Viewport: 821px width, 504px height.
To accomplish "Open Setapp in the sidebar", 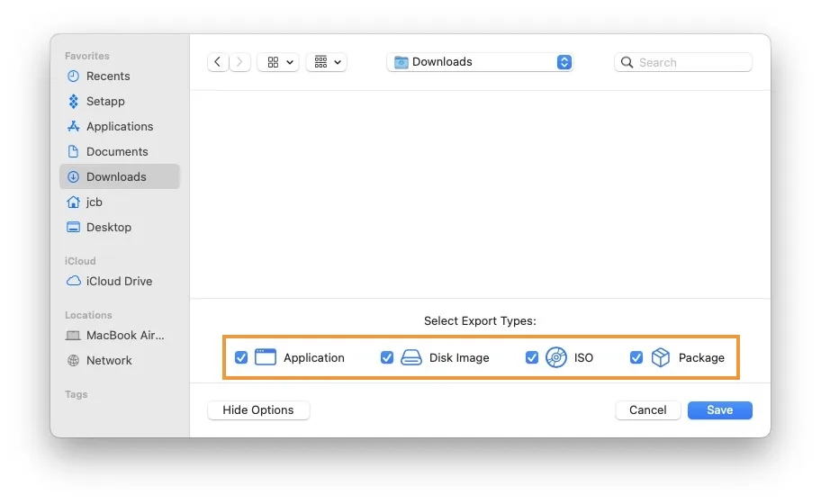I will (x=104, y=102).
